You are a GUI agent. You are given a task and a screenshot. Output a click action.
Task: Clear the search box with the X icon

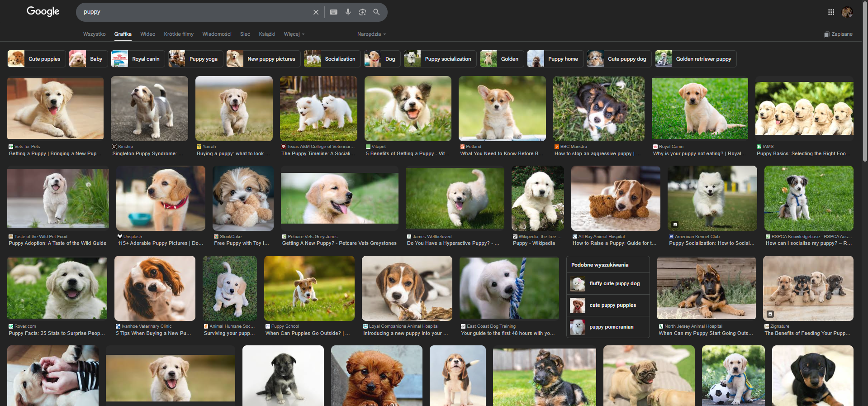316,12
